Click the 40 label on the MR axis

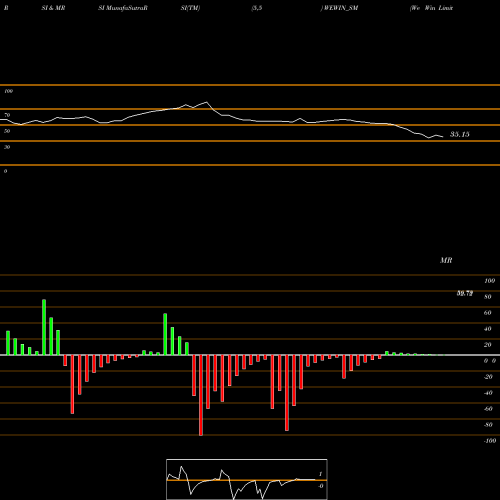pyautogui.click(x=488, y=329)
